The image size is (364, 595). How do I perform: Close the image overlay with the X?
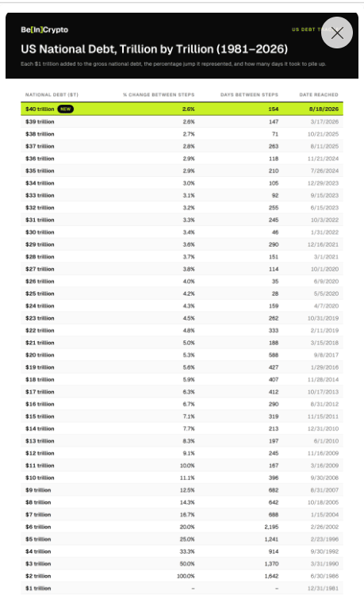337,33
